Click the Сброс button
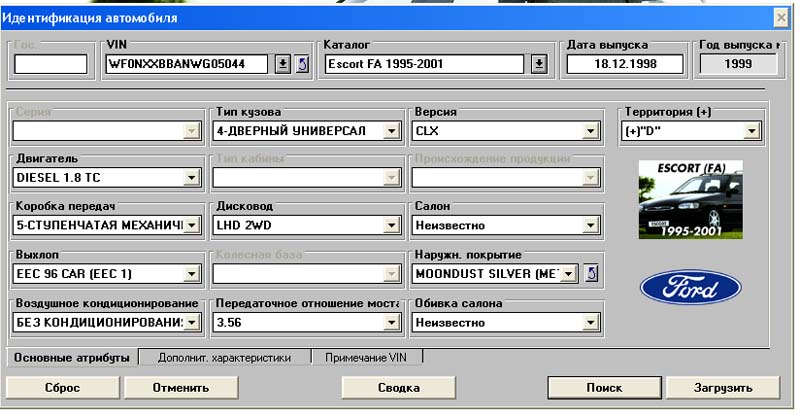 [x=62, y=387]
